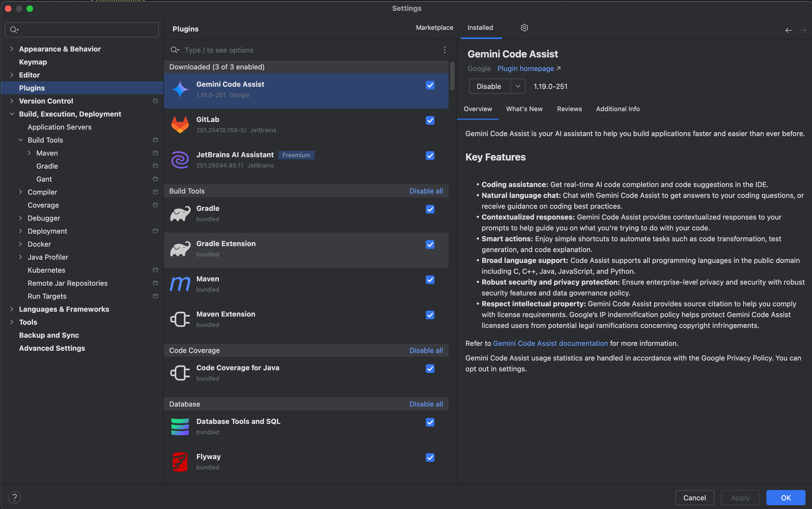Collapse the Build Tools tree node

point(21,140)
